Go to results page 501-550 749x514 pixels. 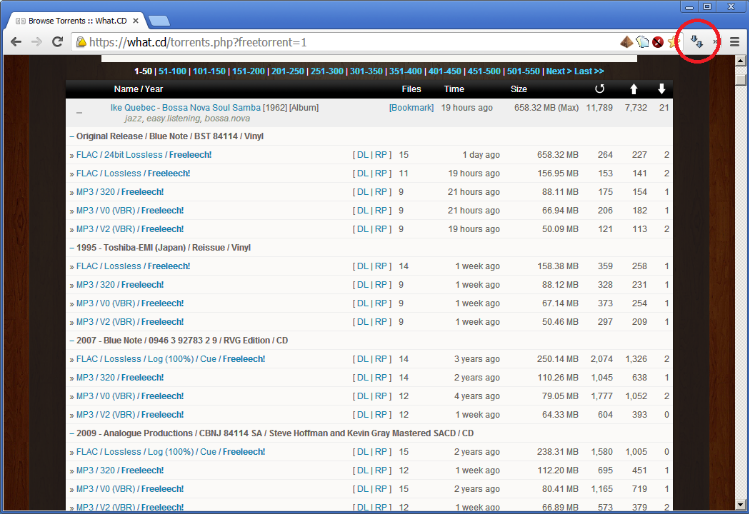[523, 71]
